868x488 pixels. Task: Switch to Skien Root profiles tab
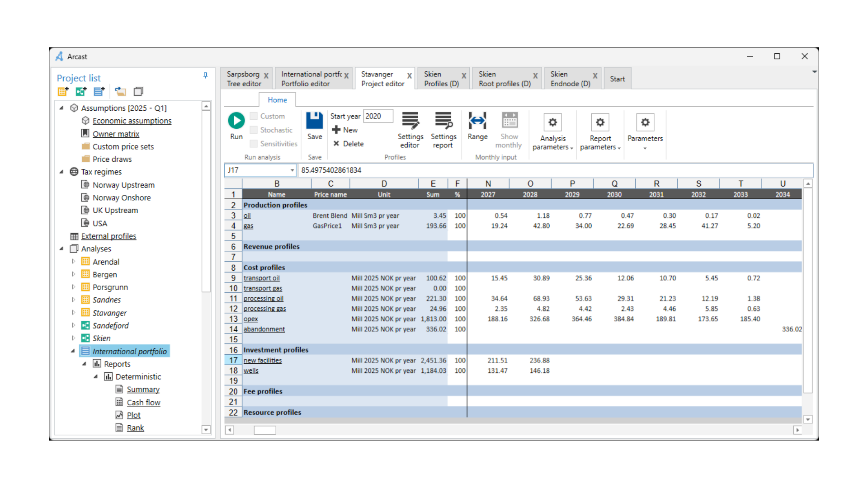tap(504, 79)
